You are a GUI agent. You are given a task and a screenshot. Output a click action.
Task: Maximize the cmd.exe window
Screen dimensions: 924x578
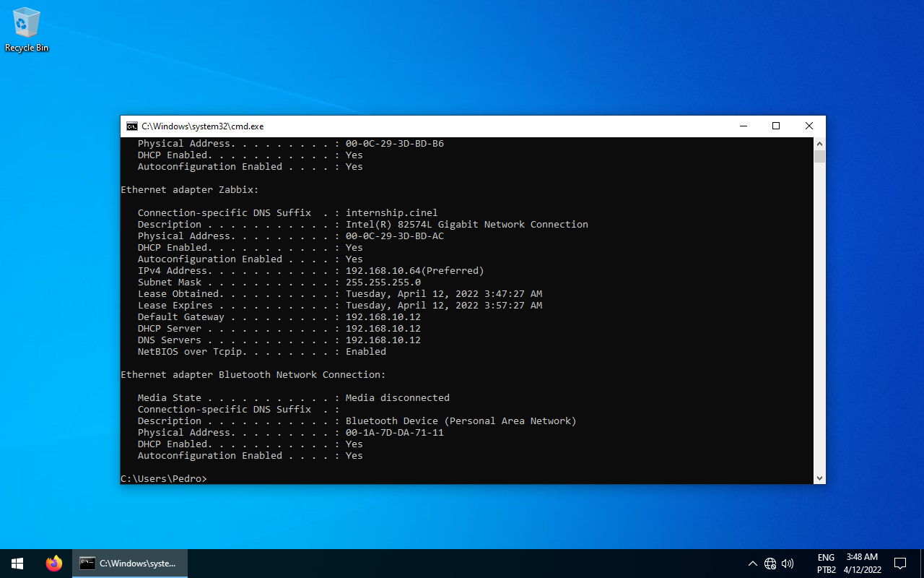(776, 126)
